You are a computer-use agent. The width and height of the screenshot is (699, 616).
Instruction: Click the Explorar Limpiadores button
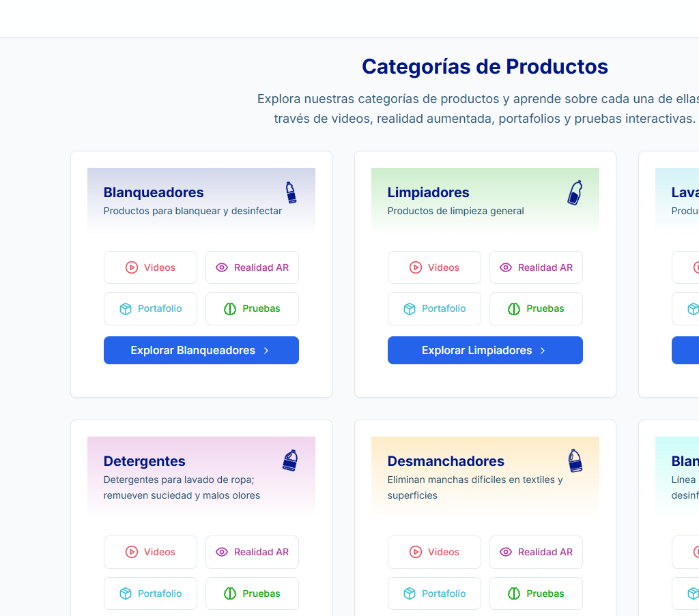pos(485,350)
